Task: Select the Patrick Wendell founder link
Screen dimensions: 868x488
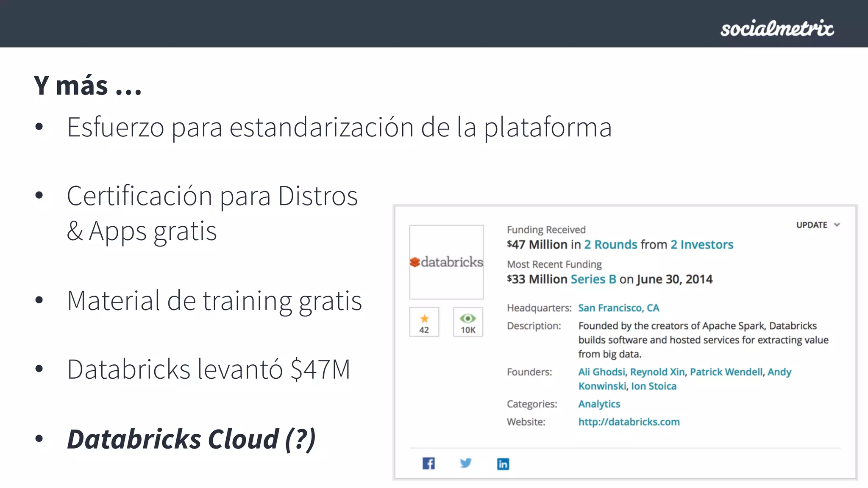Action: [726, 372]
